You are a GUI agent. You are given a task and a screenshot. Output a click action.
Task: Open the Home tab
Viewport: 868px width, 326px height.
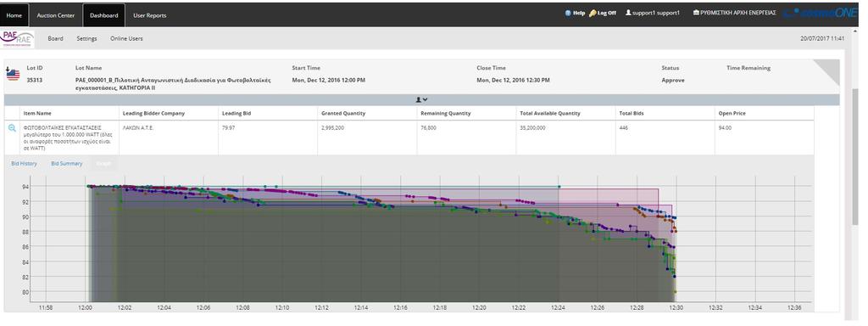pos(14,15)
